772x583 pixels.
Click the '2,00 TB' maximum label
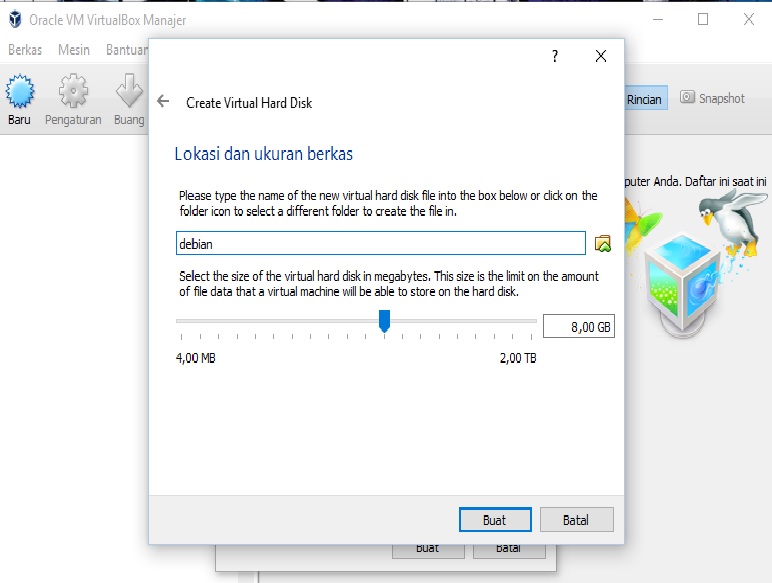pyautogui.click(x=518, y=358)
